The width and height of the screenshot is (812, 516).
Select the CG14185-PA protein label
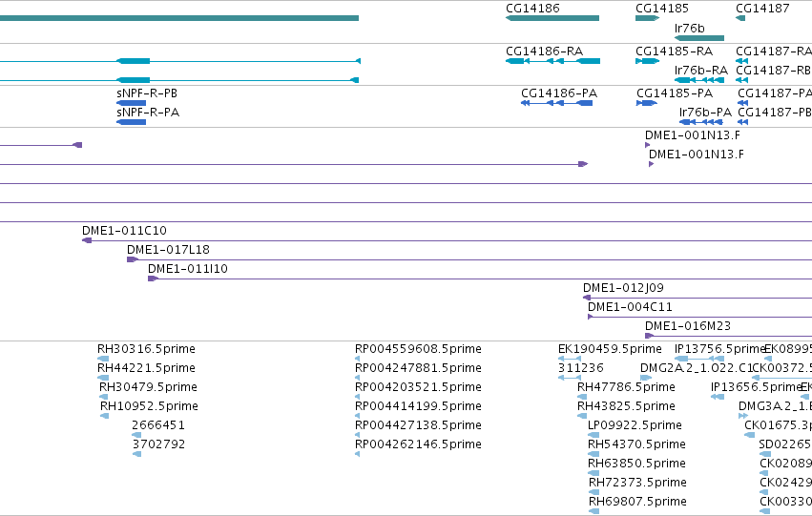[675, 93]
